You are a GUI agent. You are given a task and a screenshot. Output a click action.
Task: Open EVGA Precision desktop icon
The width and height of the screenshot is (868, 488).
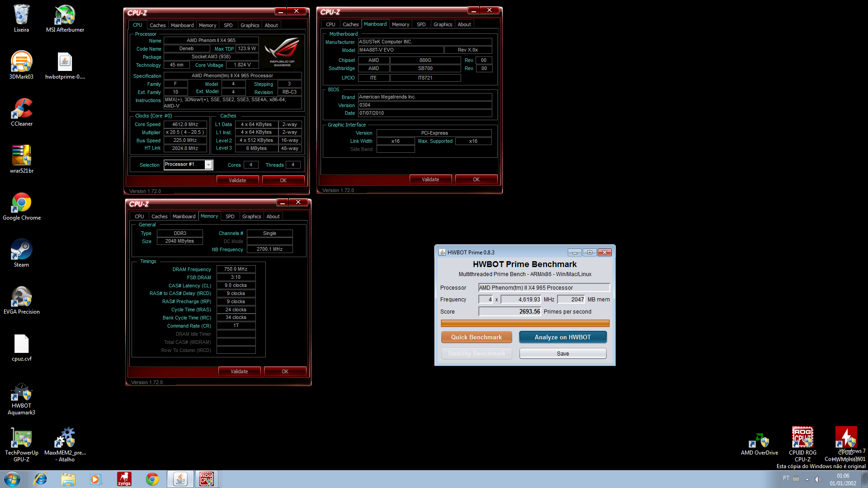tap(21, 300)
